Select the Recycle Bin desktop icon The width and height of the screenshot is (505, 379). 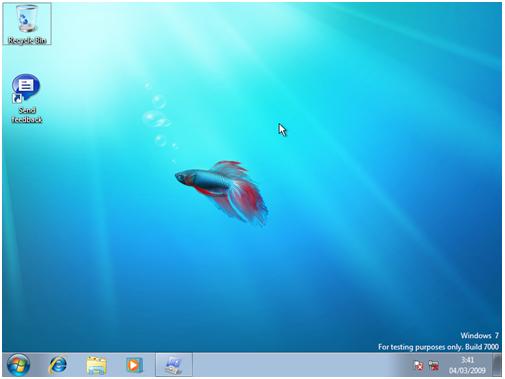[x=27, y=24]
